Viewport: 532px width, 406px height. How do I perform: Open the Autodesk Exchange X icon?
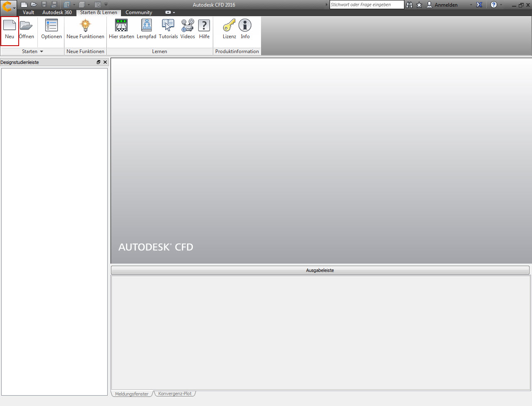(x=479, y=5)
